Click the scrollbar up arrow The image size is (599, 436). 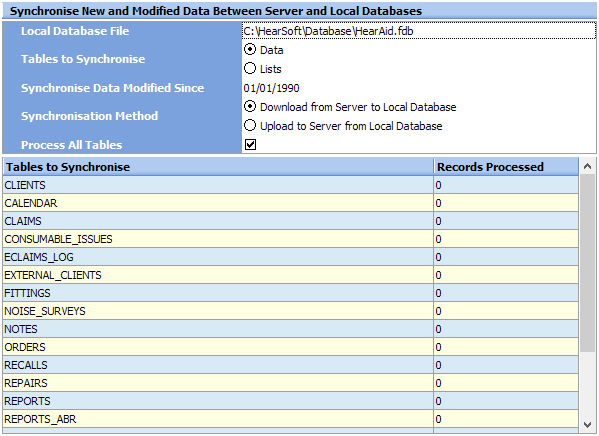588,166
